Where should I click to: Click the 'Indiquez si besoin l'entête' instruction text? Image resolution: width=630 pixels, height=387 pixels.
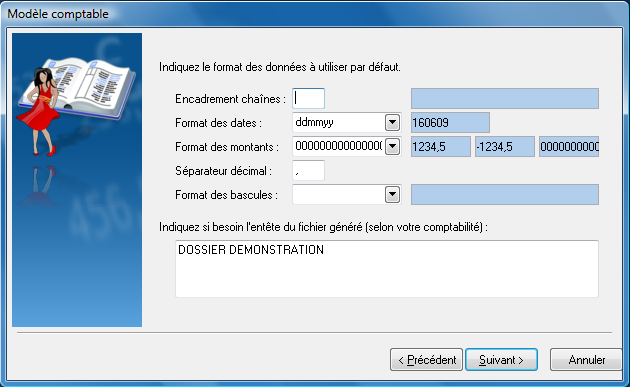pyautogui.click(x=323, y=227)
